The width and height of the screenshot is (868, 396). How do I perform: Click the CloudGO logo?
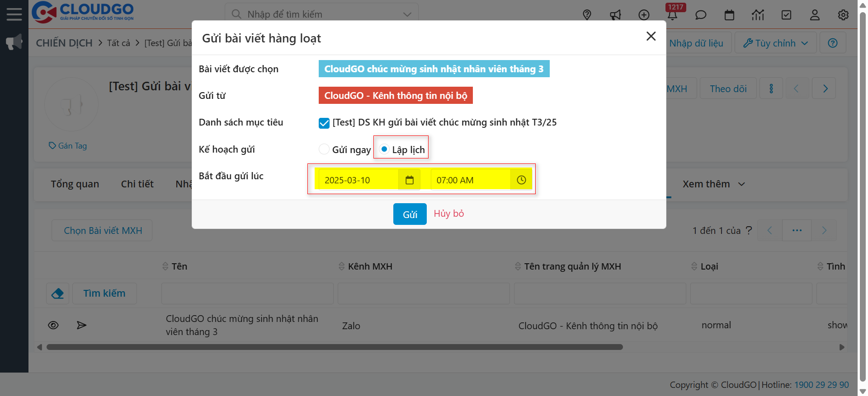(83, 12)
